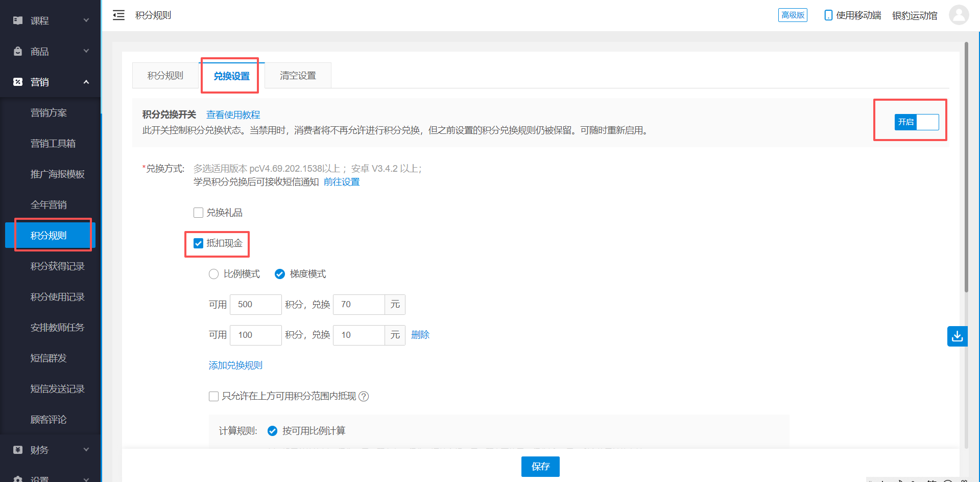Click the 查看使用教程 link

tap(233, 114)
